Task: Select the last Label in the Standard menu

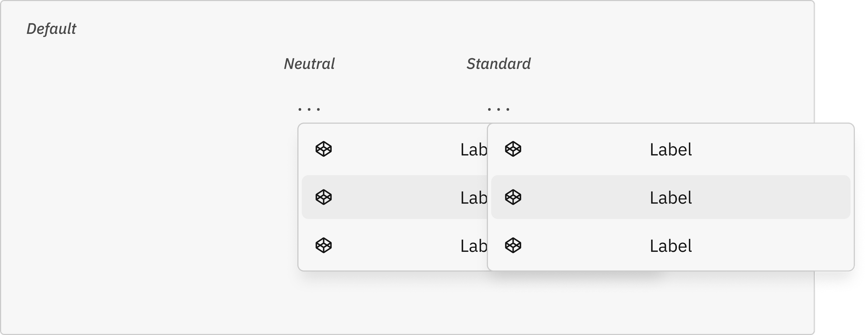Action: 671,246
